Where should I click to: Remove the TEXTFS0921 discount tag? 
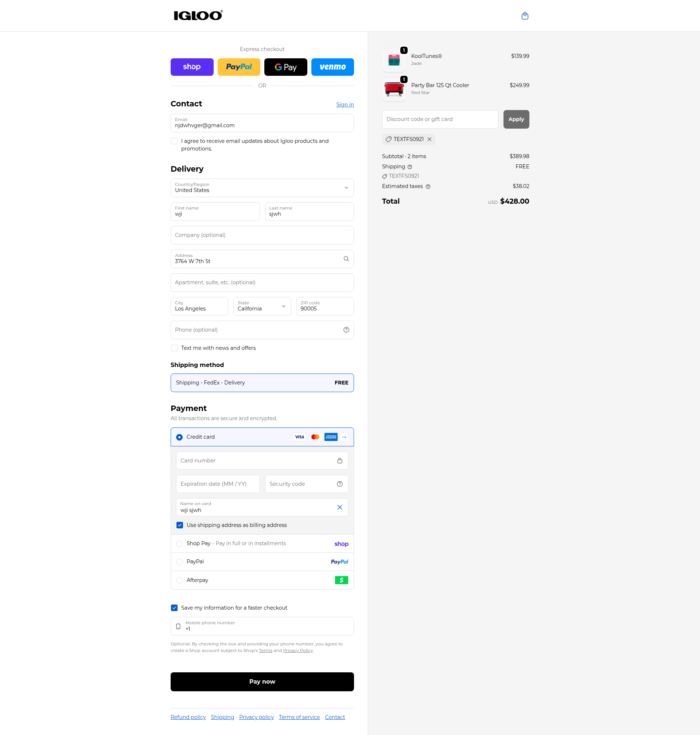click(429, 139)
